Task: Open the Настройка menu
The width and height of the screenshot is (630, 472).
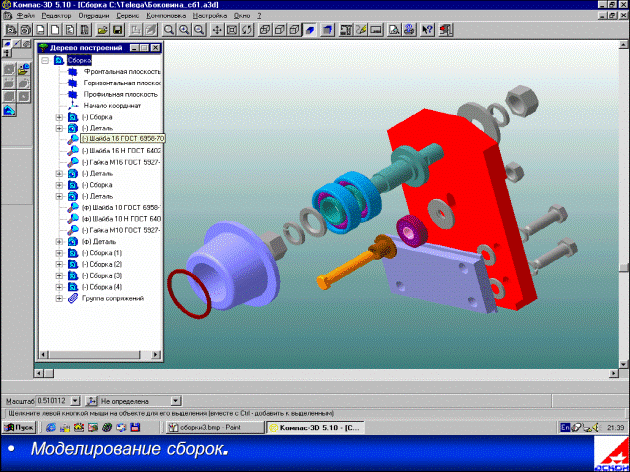Action: pos(210,16)
